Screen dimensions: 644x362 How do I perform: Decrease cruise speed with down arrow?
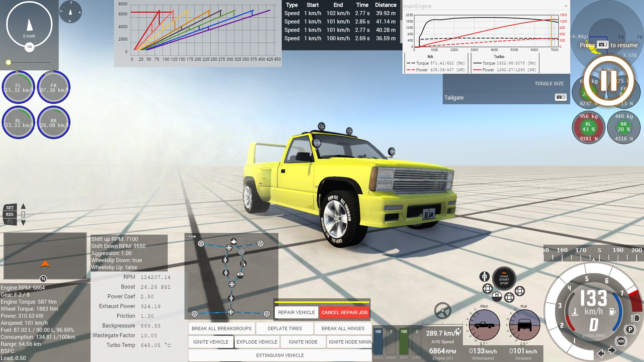point(23,223)
